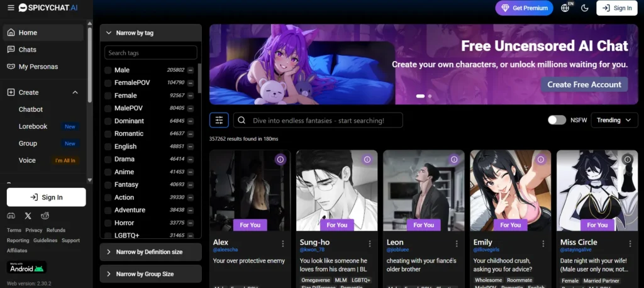Viewport: 644px width, 288px height.
Task: Enable the NSFW toggle switch
Action: coord(557,120)
